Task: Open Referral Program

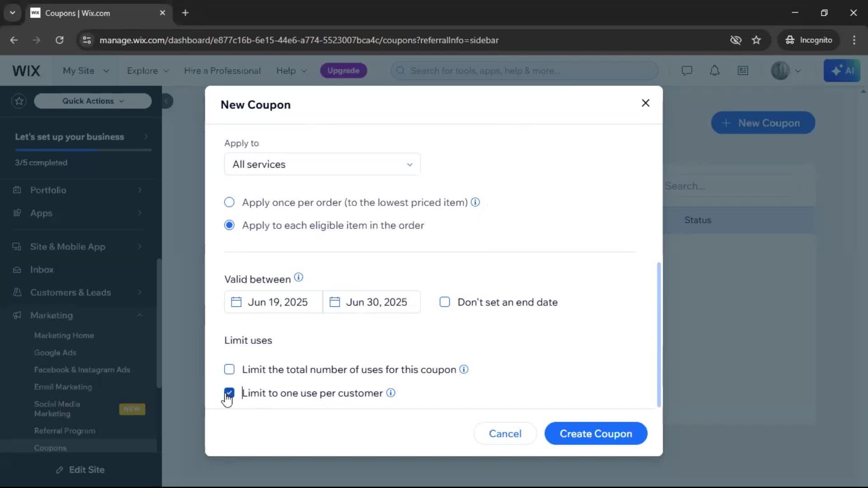Action: [65, 431]
